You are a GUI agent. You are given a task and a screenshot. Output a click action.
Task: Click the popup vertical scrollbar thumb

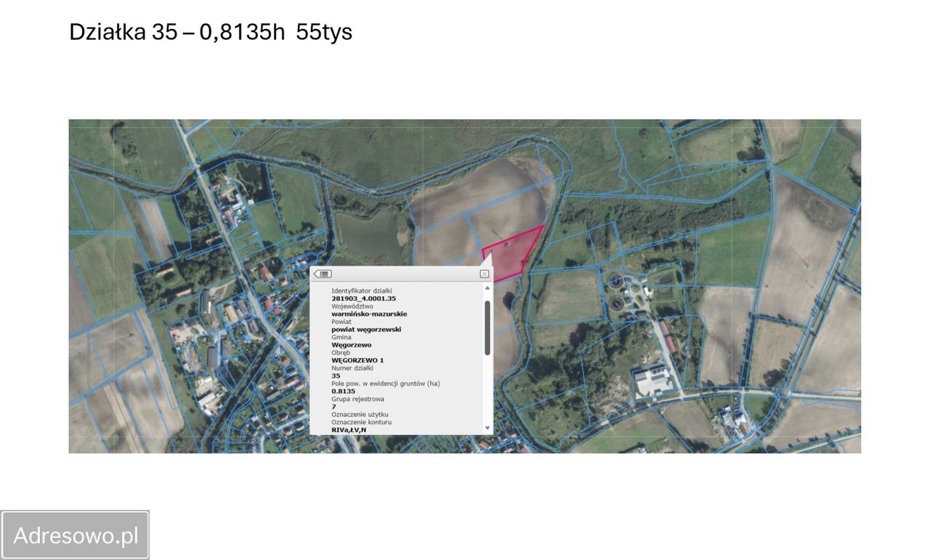tap(487, 328)
